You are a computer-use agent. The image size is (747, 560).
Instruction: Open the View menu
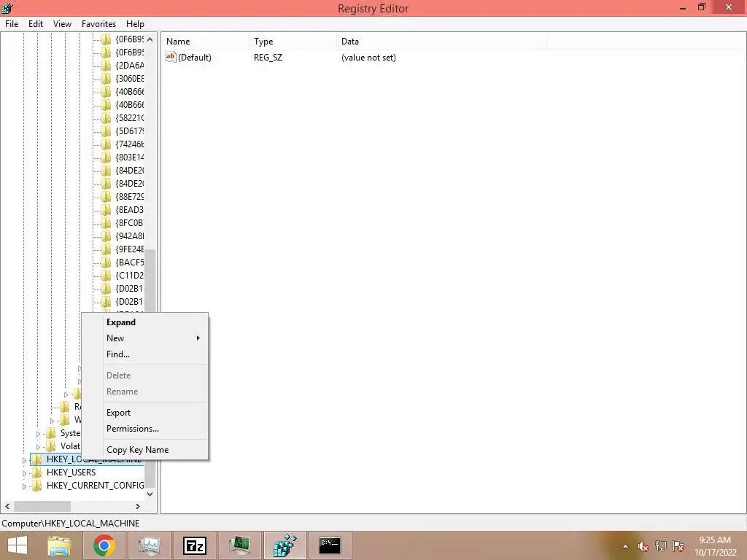[x=62, y=24]
